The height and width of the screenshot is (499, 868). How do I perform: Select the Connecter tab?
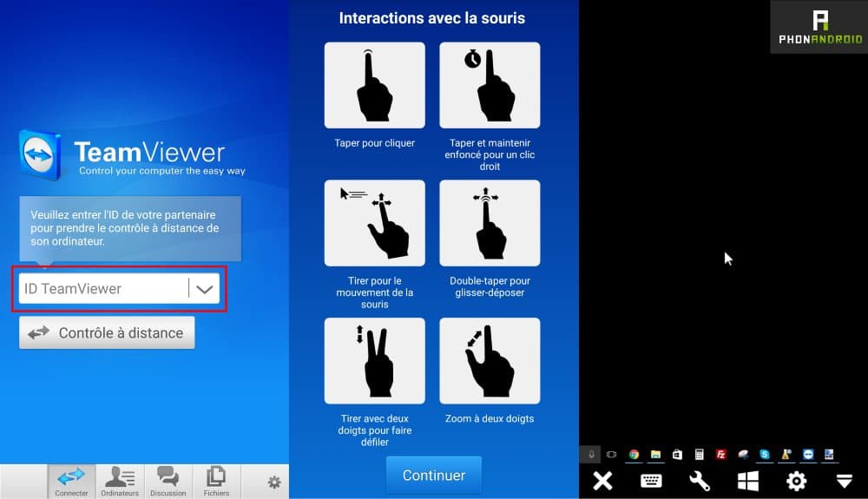coord(71,482)
